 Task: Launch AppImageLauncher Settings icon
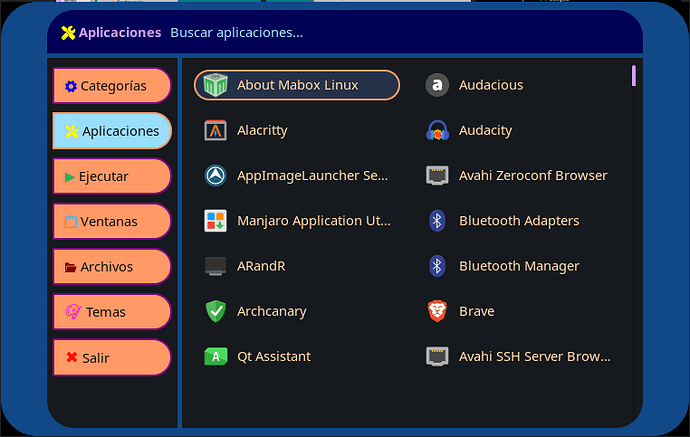coord(216,176)
